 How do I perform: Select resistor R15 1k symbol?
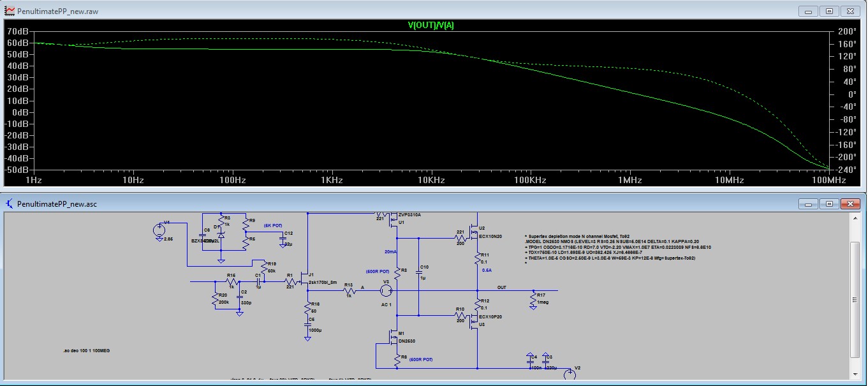pos(231,280)
